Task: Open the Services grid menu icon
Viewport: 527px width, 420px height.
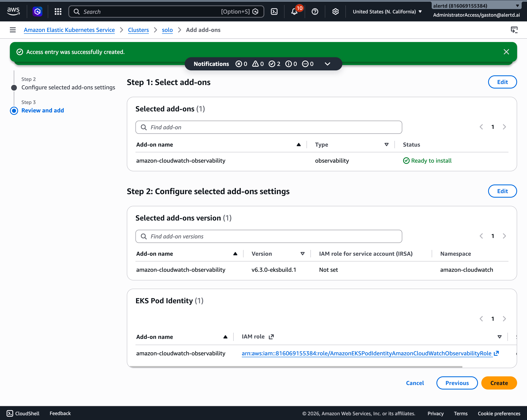Action: (58, 12)
